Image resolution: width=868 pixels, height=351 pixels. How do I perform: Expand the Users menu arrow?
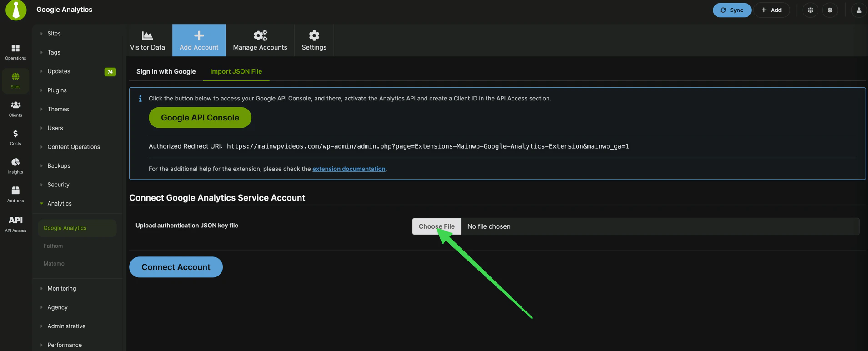click(41, 128)
